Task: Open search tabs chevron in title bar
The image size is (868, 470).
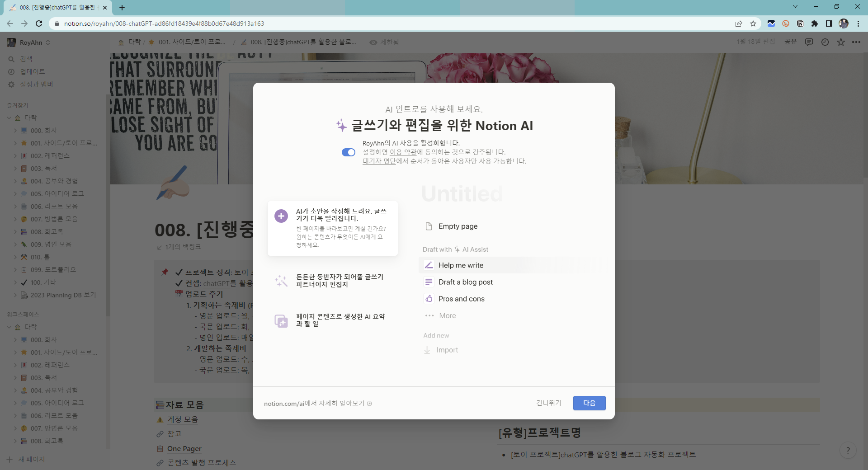Action: tap(795, 6)
